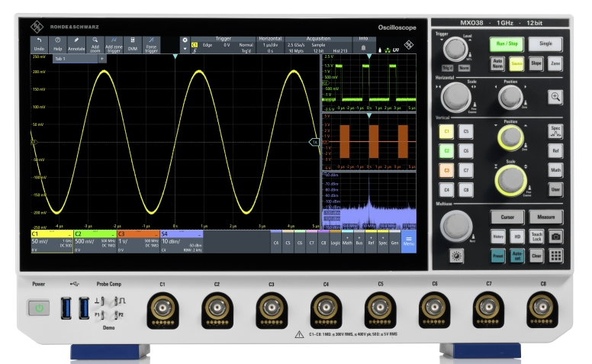The width and height of the screenshot is (592, 364).
Task: Toggle the Touch Lock button
Action: pyautogui.click(x=536, y=237)
